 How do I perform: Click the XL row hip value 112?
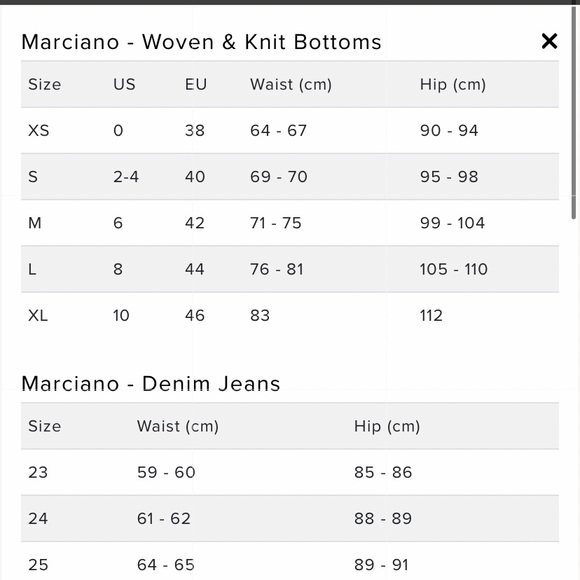pos(431,316)
